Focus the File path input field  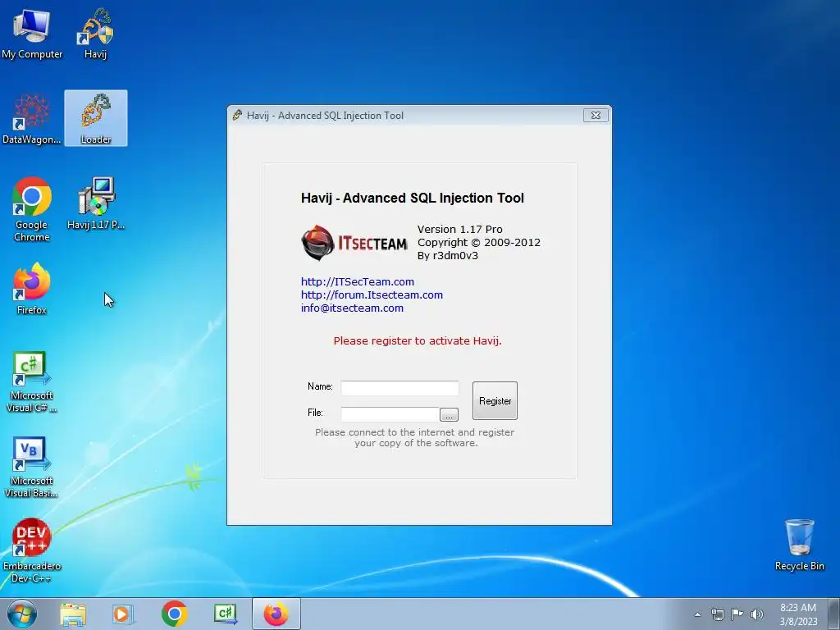click(390, 414)
